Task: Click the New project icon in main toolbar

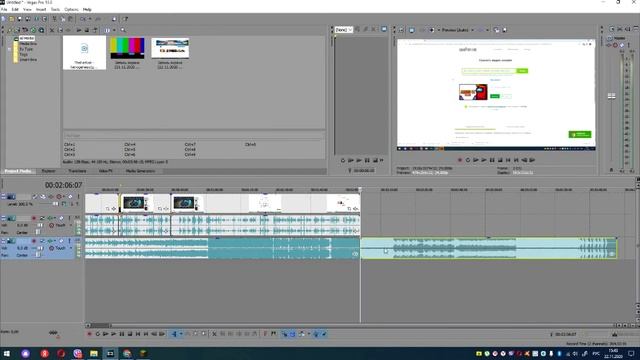Action: [x=3, y=19]
